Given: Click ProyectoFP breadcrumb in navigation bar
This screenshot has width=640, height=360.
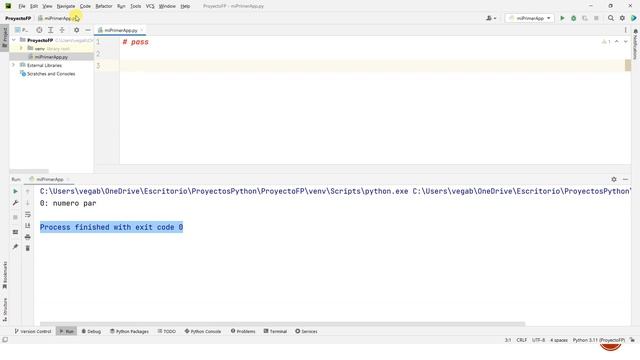Looking at the screenshot, I should (18, 18).
